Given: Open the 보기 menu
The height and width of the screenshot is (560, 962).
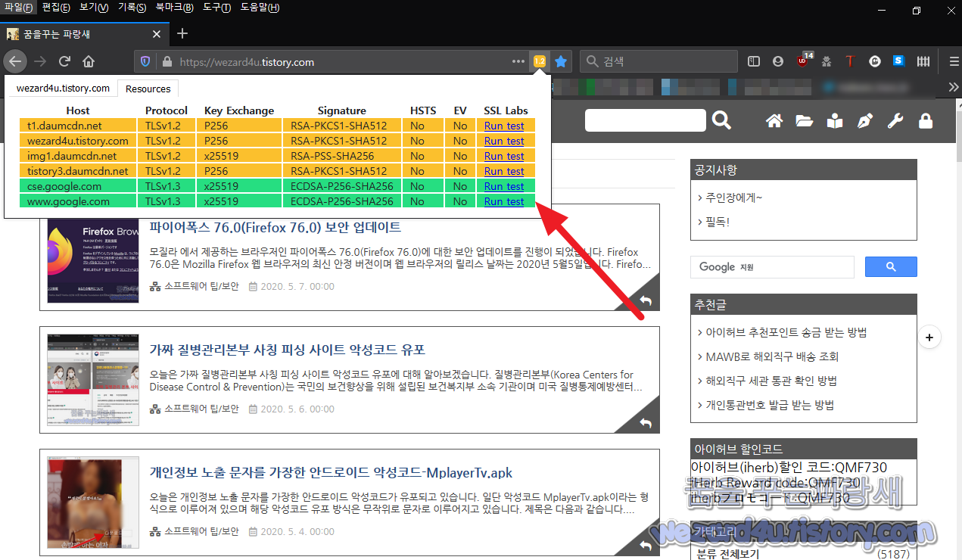Looking at the screenshot, I should (94, 8).
